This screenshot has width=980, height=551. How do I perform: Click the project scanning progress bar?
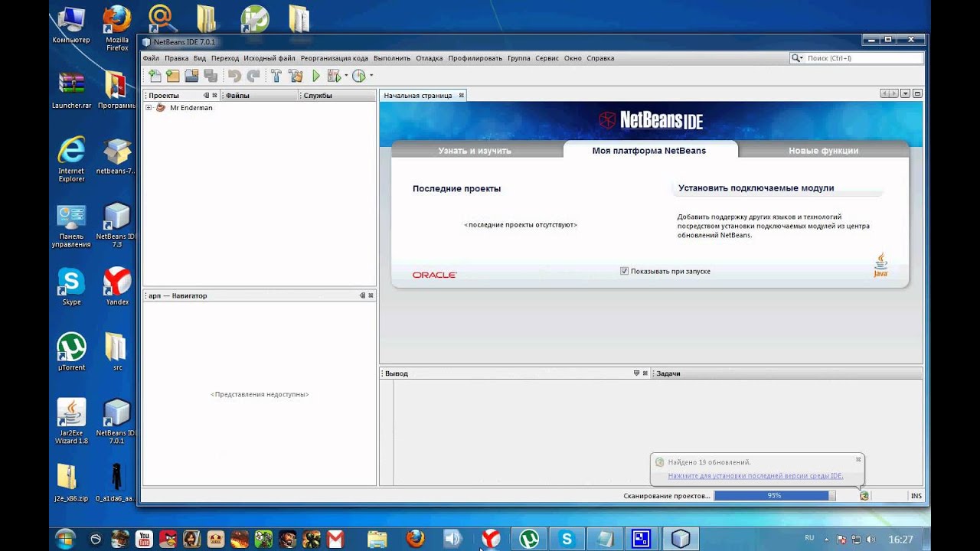[775, 496]
